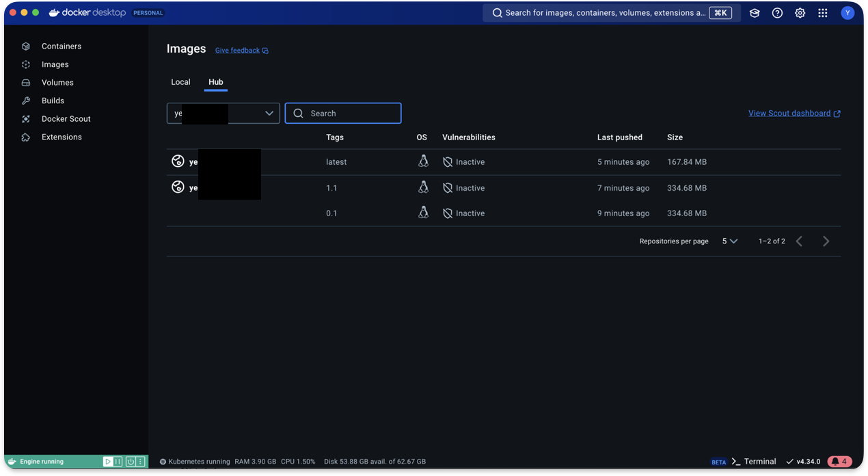Screen dimensions: 868x476
Task: Open Docker Scout in the sidebar
Action: point(66,119)
